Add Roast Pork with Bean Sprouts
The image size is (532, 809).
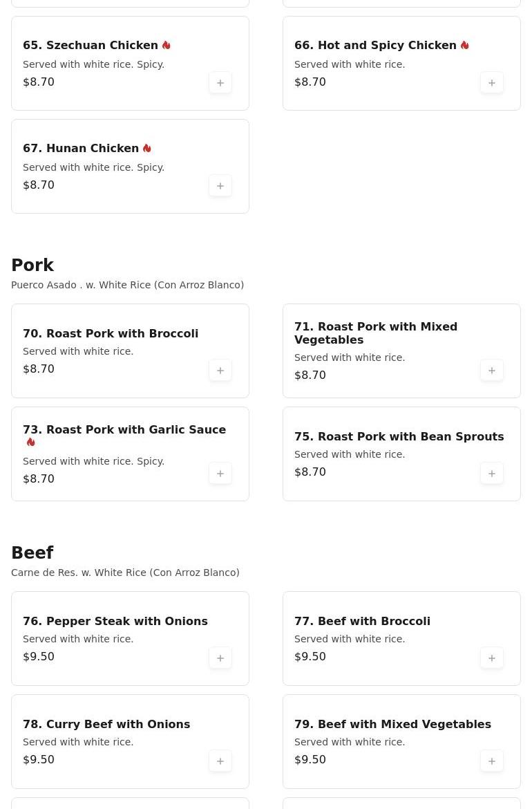[492, 474]
